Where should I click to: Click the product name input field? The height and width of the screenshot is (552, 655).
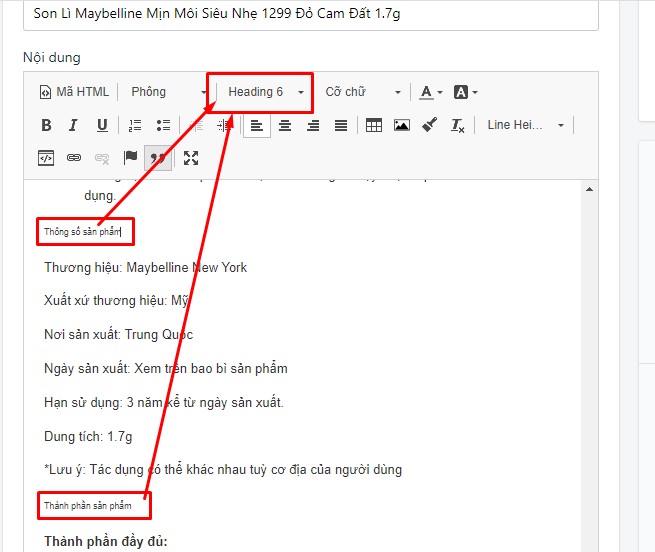point(311,14)
